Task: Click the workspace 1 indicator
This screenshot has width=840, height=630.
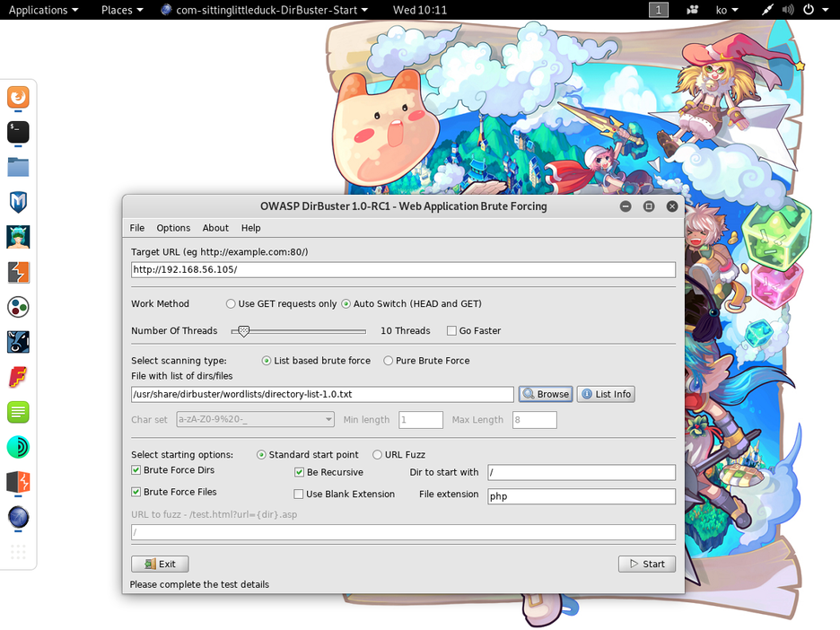Action: click(x=659, y=10)
